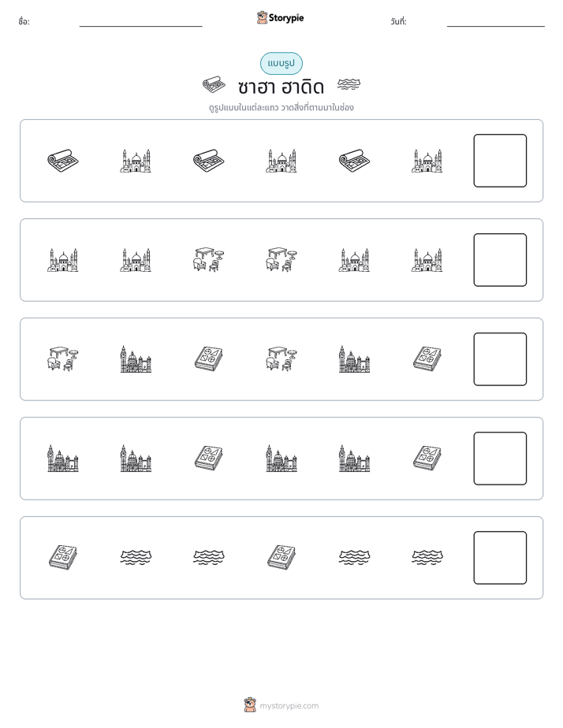Click the water waves icon beside the title
Image resolution: width=563 pixels, height=728 pixels.
[349, 84]
